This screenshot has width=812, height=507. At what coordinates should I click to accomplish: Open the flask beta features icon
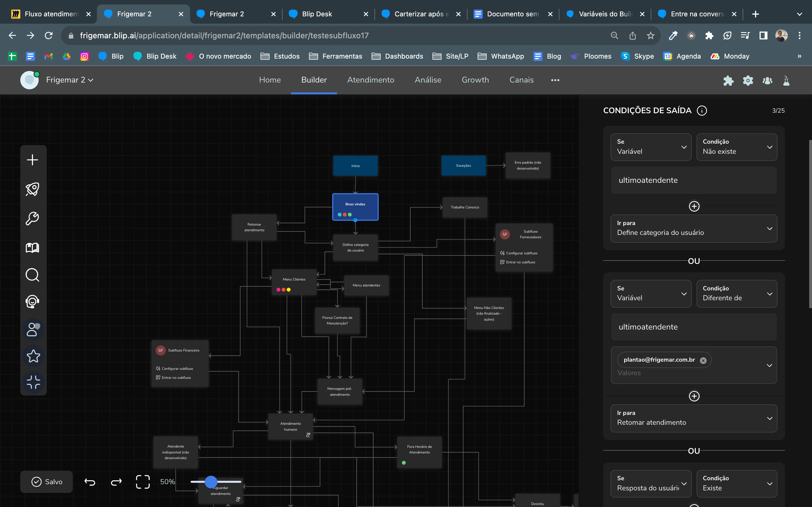(x=786, y=81)
